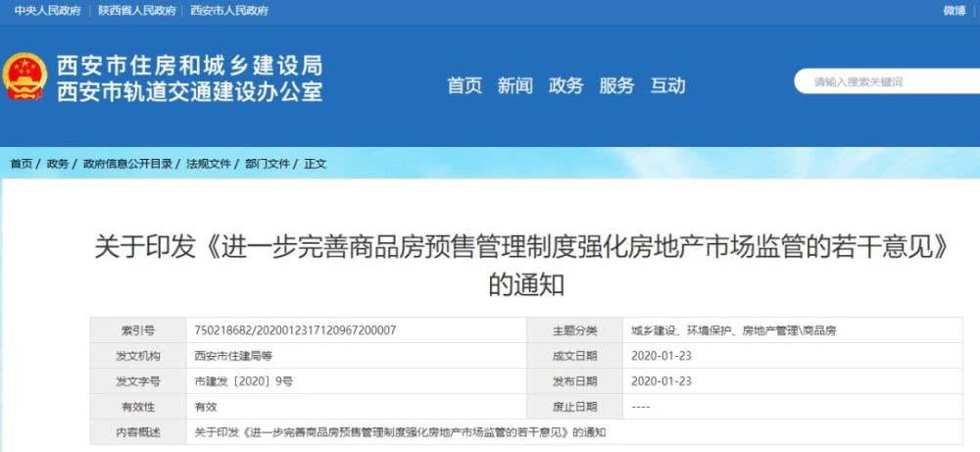Open the 服务 navigation item

pos(616,85)
